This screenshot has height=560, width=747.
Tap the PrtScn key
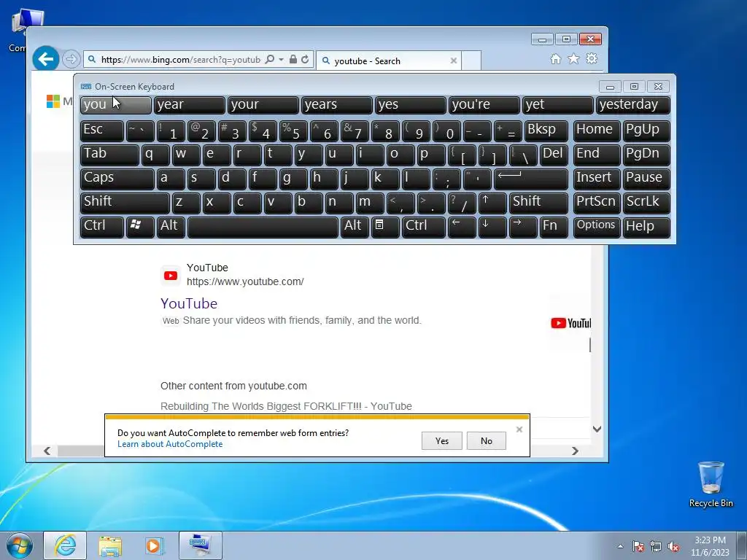[597, 203]
